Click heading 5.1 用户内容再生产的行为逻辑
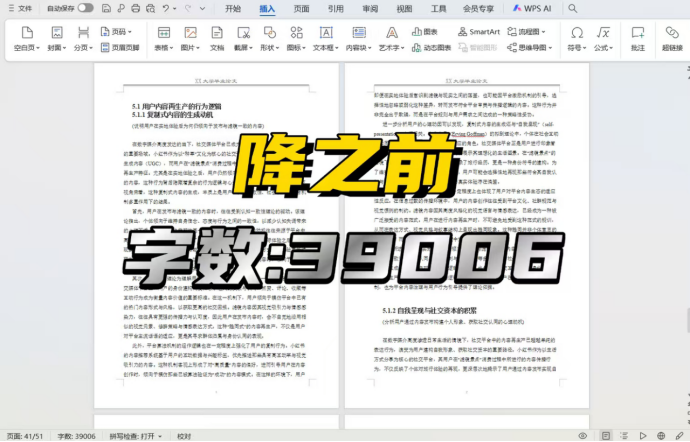The height and width of the screenshot is (442, 690). point(176,106)
